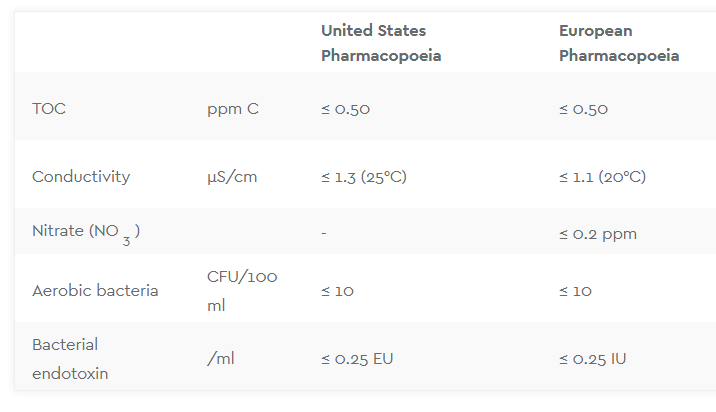Click the United States Pharmacopoeia column header
716x412 pixels.
coord(381,43)
